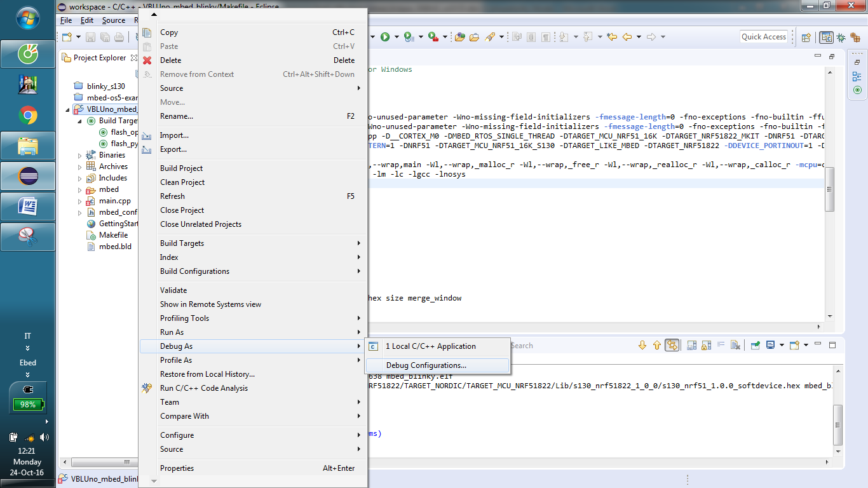Click the Last Edit Location arrow icon
Screen dimensions: 868x488
click(x=612, y=37)
